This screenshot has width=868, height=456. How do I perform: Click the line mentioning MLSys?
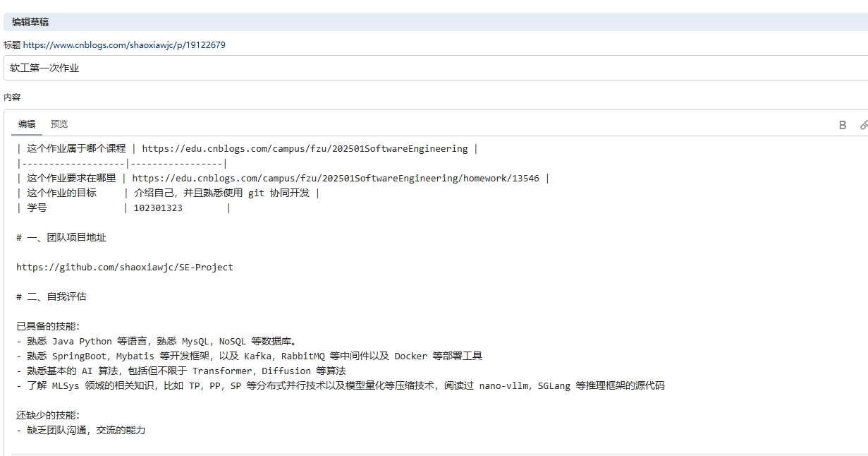[341, 386]
